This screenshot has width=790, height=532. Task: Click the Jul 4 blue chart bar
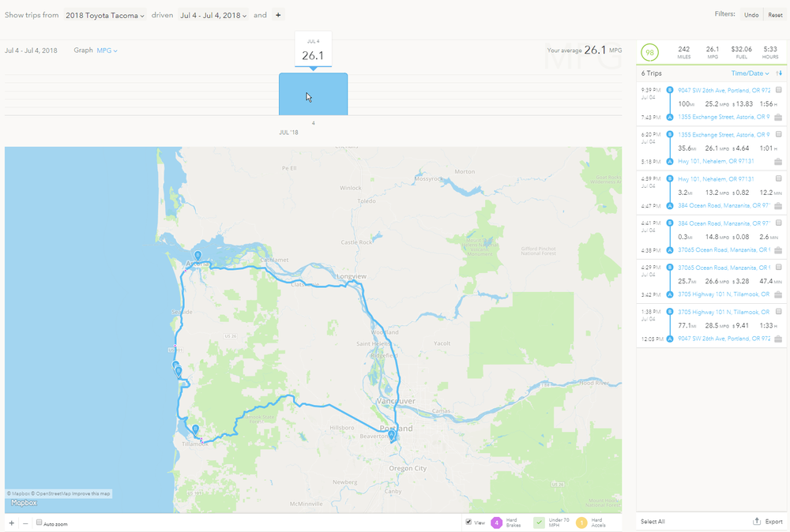(313, 95)
